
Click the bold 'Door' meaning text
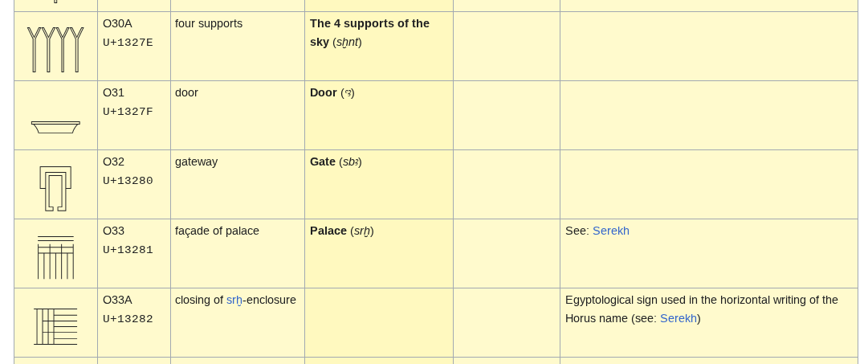[323, 92]
